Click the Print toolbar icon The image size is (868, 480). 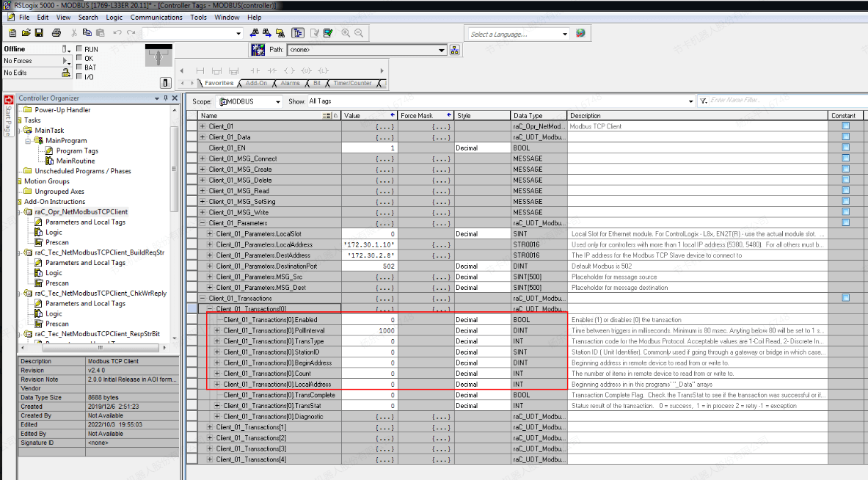(x=56, y=33)
